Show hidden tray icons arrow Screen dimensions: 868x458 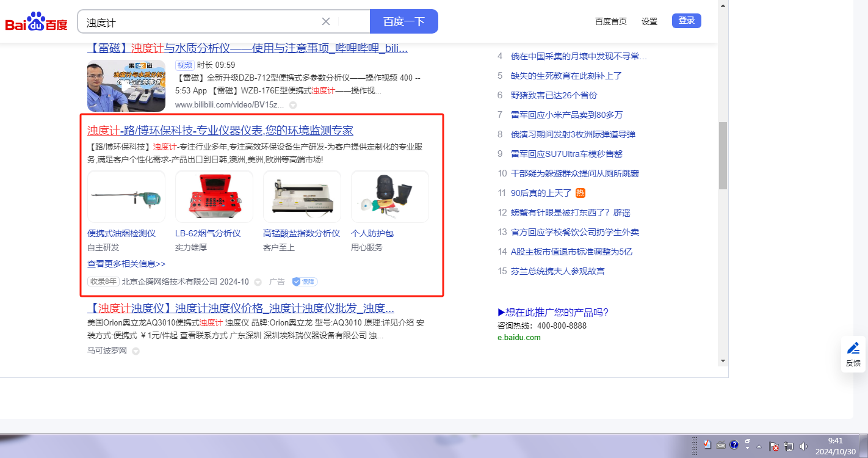[759, 446]
